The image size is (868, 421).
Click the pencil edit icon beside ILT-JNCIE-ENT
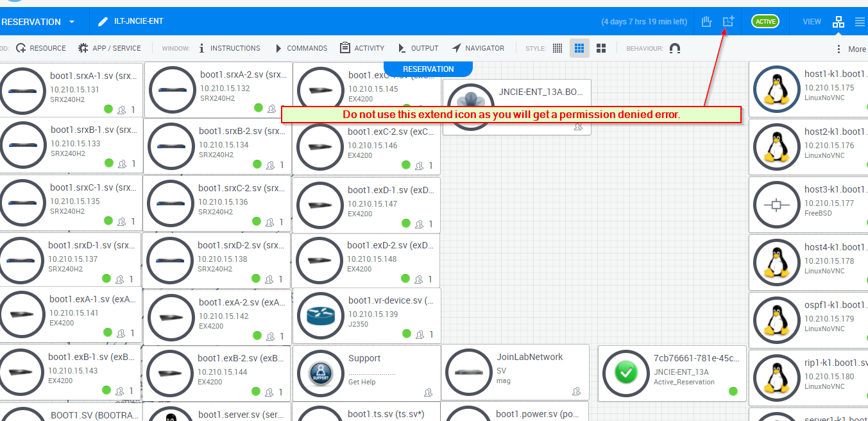pos(103,22)
